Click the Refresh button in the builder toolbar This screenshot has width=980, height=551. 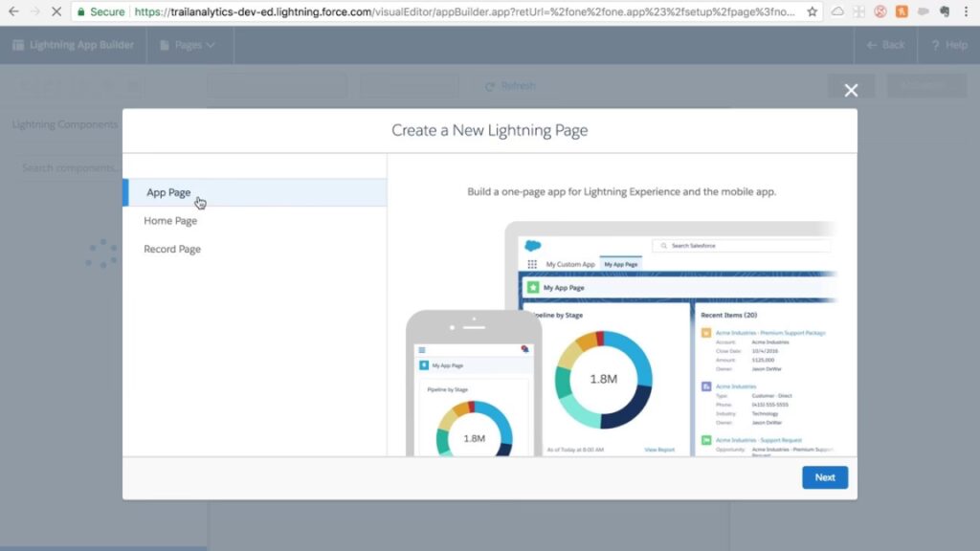click(510, 86)
